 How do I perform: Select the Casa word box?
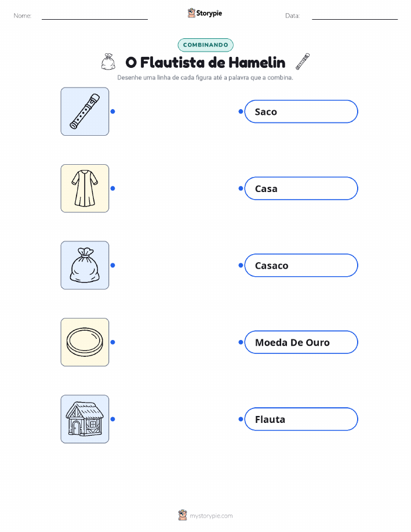tap(301, 189)
